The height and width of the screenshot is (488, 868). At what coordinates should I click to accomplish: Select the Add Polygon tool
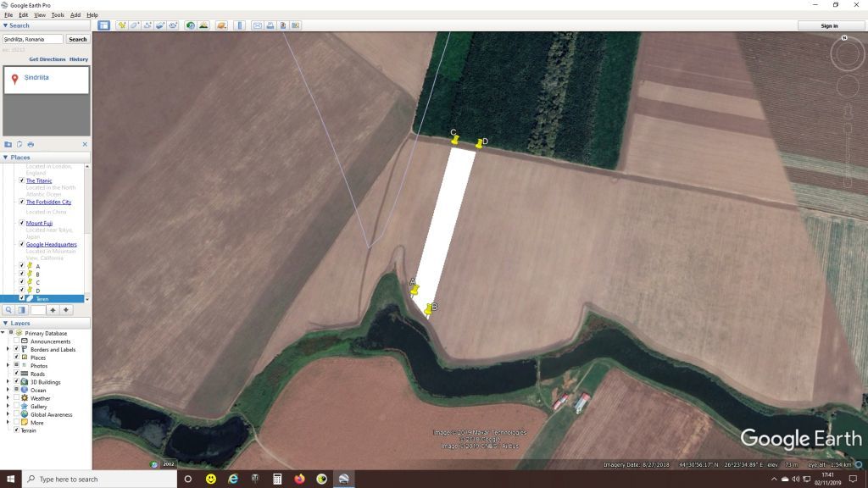tap(135, 25)
